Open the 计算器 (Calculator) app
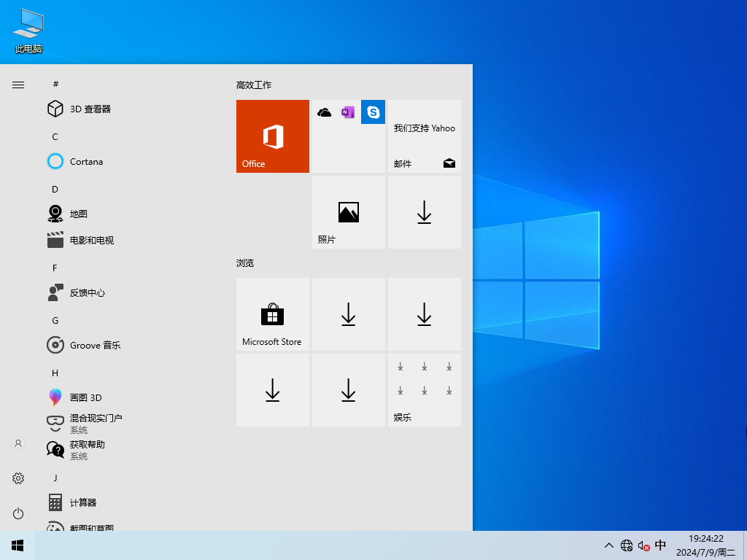Screen dimensions: 747x560 pos(83,502)
